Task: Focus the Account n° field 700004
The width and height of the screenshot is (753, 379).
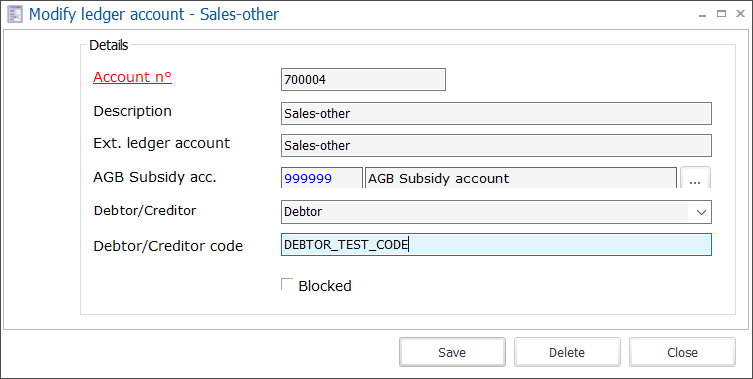Action: pos(363,80)
